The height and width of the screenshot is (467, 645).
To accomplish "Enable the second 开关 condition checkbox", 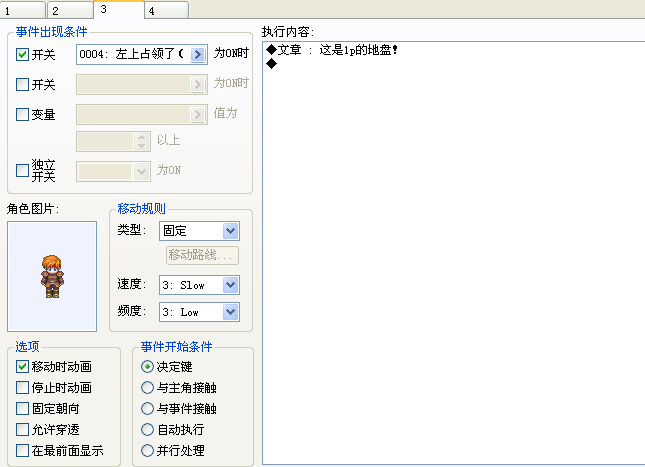I will 22,84.
